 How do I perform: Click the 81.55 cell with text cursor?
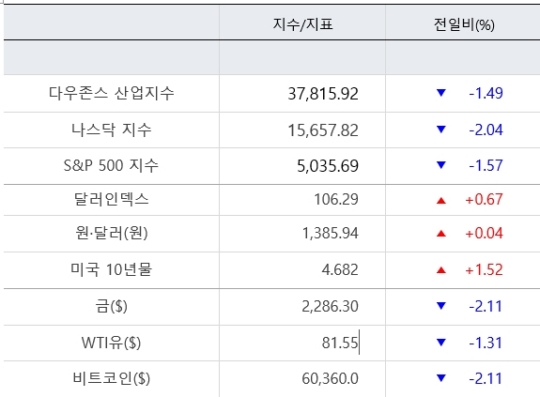coord(302,343)
